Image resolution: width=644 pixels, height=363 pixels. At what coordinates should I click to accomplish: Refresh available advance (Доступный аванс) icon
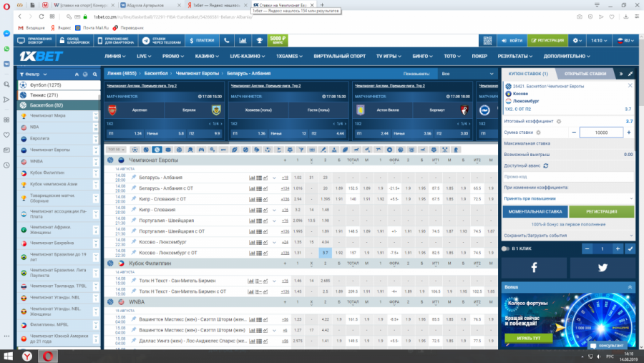[547, 165]
